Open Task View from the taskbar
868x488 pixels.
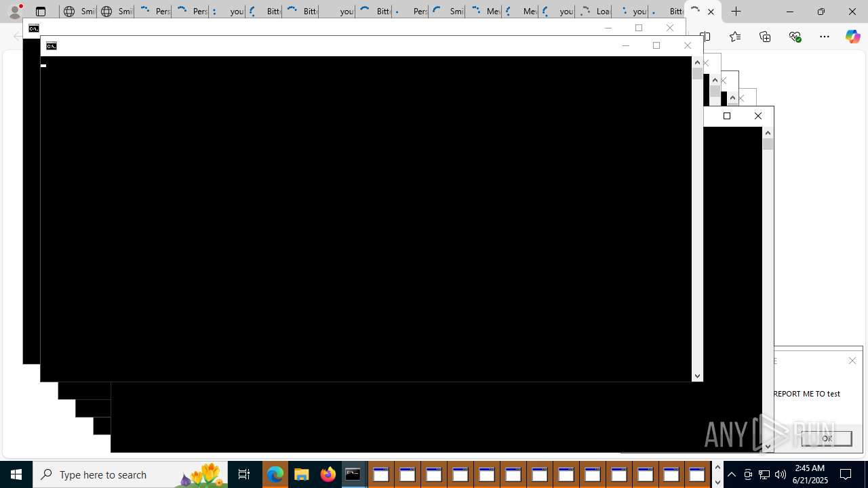pos(244,474)
